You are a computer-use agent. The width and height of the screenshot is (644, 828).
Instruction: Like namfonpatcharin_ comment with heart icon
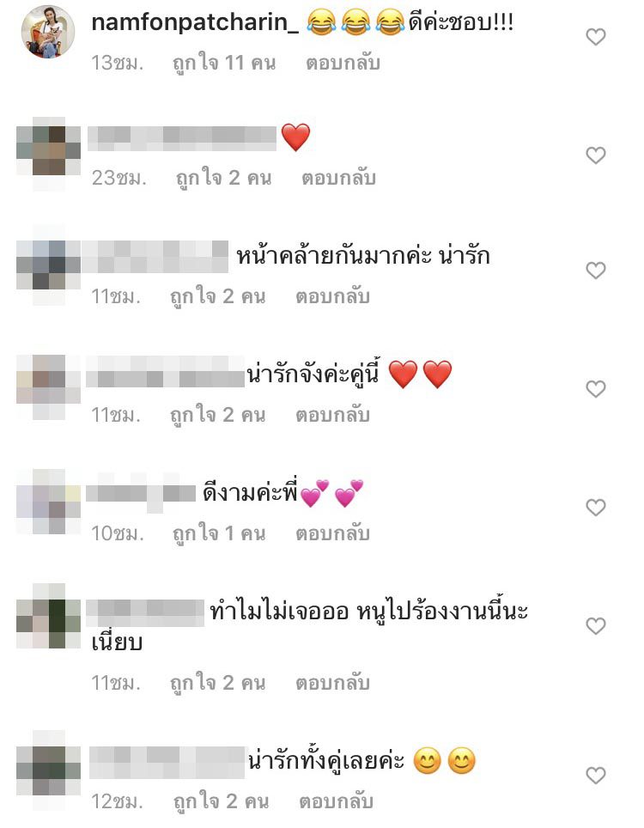(x=595, y=37)
